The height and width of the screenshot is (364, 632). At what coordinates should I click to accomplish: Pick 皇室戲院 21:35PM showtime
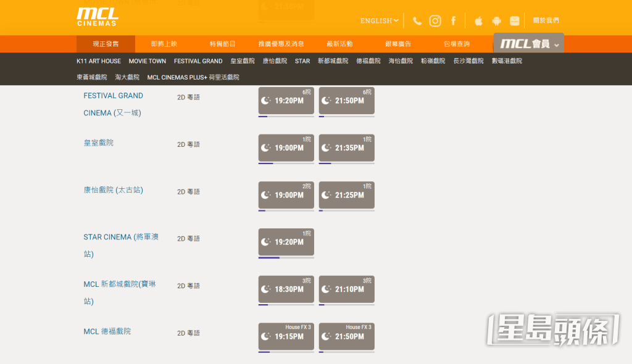point(347,148)
